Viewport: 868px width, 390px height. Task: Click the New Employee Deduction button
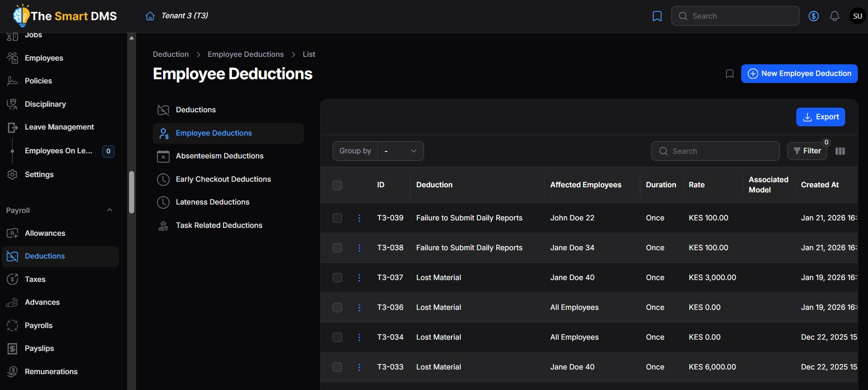[799, 74]
